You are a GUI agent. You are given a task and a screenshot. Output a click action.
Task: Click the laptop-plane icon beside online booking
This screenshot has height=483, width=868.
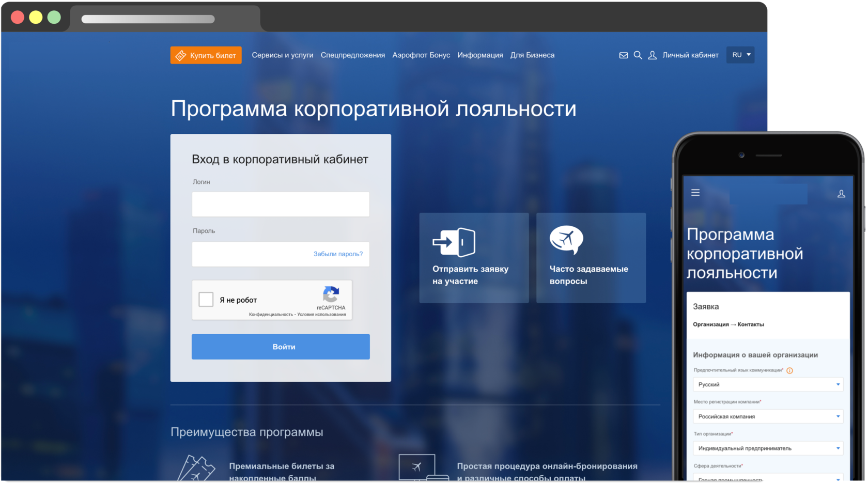point(423,468)
